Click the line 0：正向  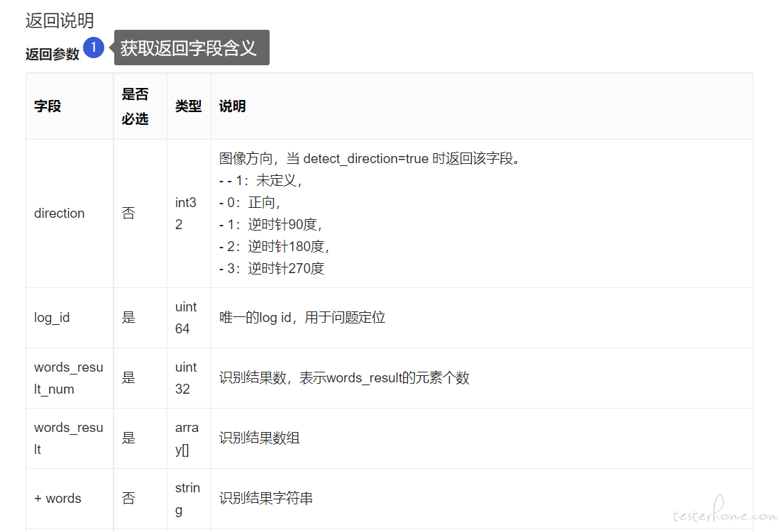250,202
